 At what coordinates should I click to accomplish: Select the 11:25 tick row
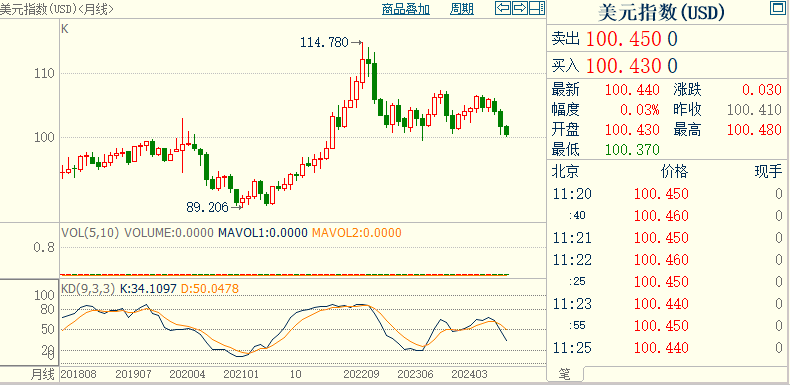click(x=668, y=348)
